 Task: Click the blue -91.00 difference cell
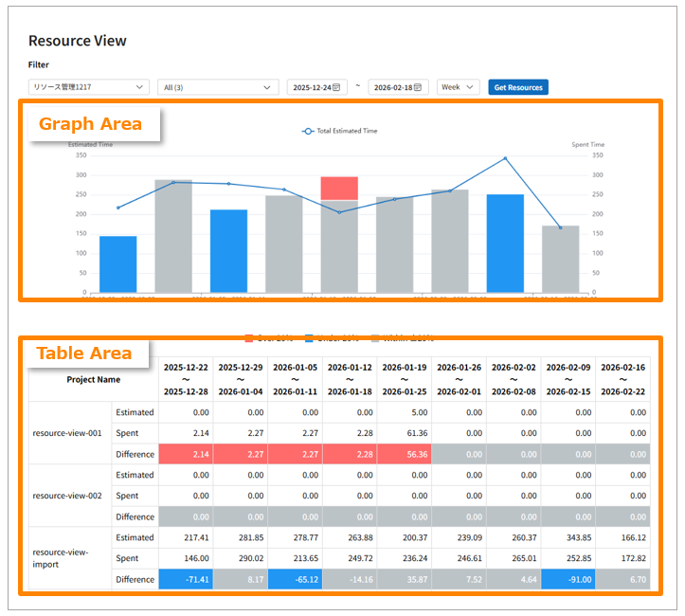click(568, 578)
